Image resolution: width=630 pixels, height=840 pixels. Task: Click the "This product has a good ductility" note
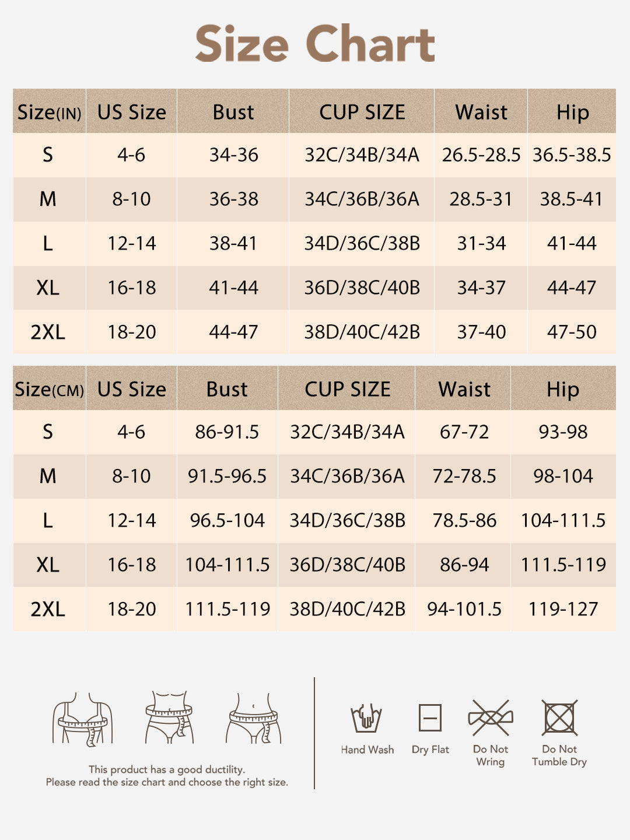pyautogui.click(x=167, y=769)
